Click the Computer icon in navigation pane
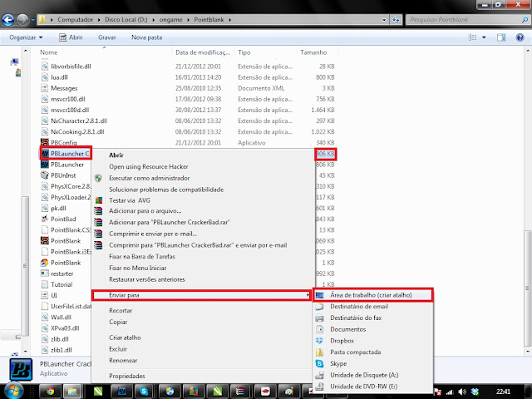 [15, 62]
